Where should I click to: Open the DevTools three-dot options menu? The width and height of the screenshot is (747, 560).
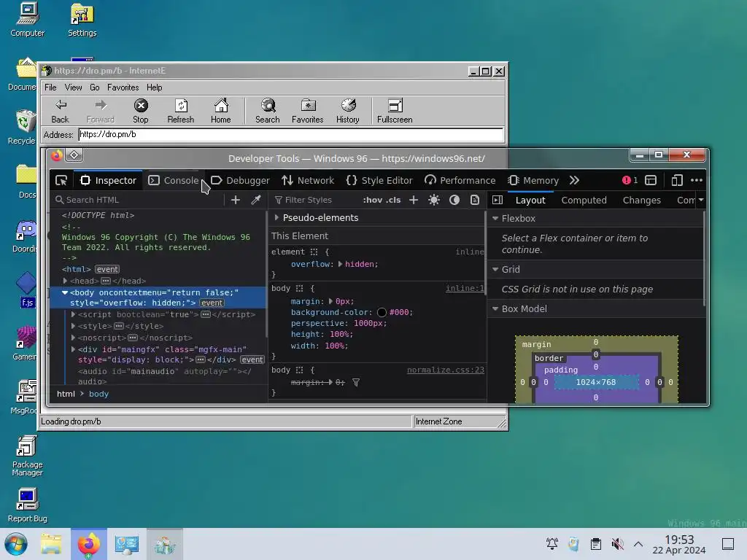(x=697, y=180)
